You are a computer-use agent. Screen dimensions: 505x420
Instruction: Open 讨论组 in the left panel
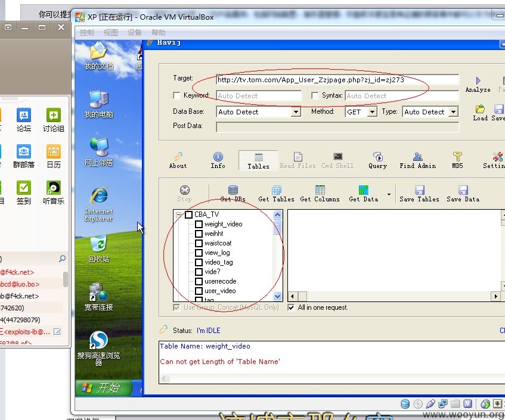coord(54,120)
